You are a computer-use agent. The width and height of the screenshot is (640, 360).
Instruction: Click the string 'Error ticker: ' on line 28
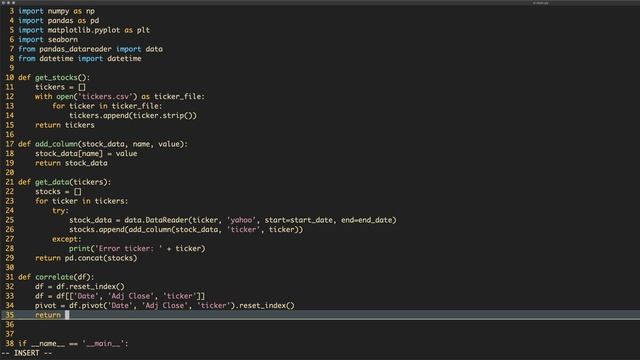(x=128, y=249)
